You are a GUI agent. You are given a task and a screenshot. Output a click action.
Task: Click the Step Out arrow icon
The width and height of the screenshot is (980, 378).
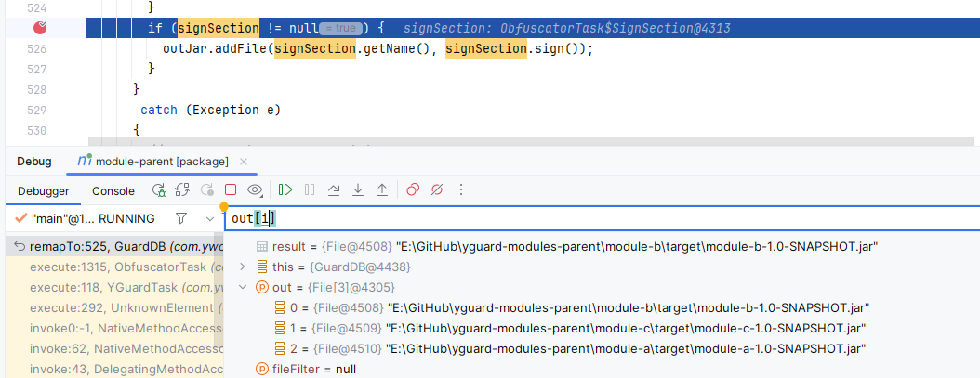(382, 190)
